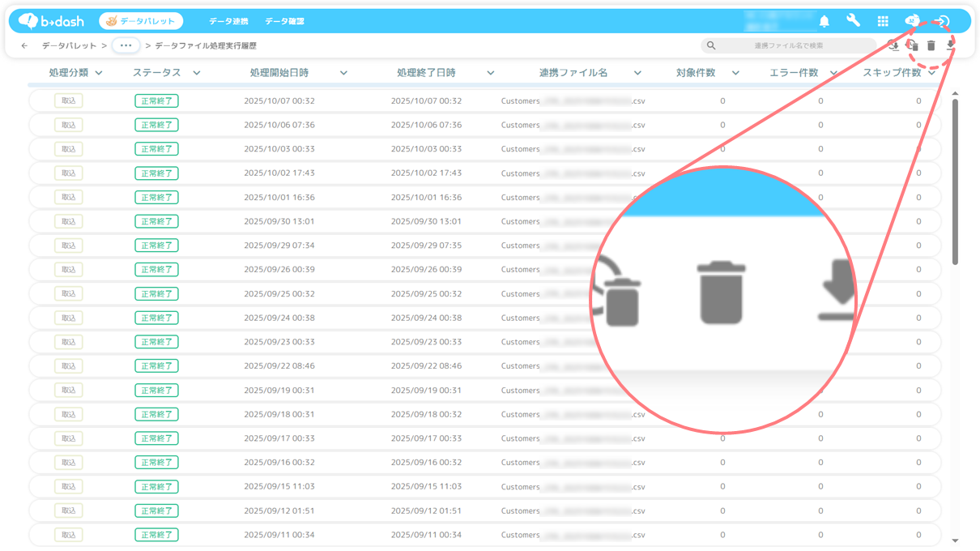The image size is (980, 551).
Task: Open the notifications bell
Action: tap(824, 21)
